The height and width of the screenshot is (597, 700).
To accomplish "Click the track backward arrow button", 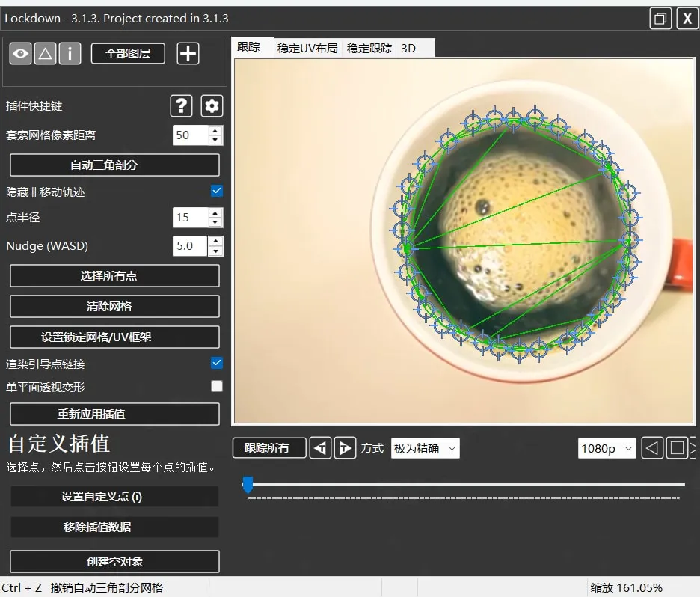I will click(x=320, y=448).
